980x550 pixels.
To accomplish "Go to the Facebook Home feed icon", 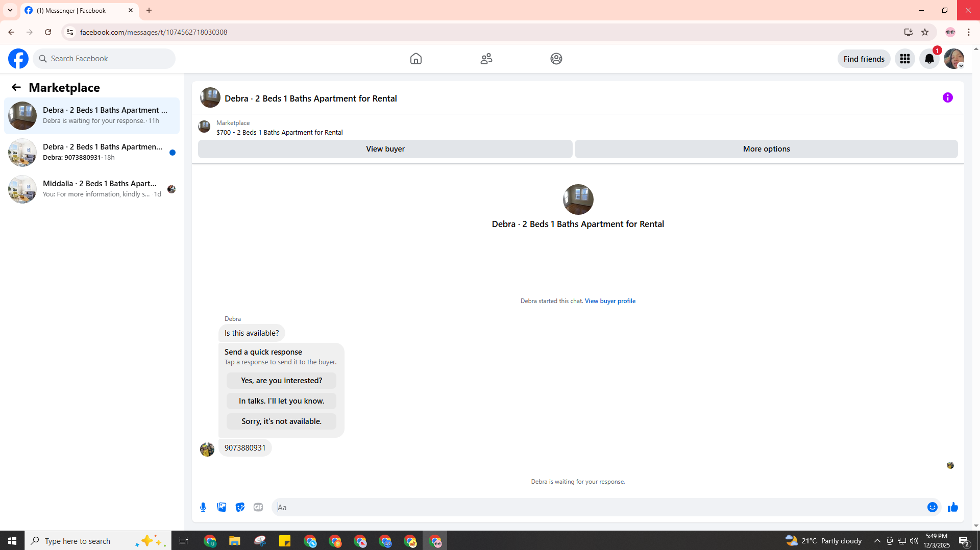I will (416, 59).
